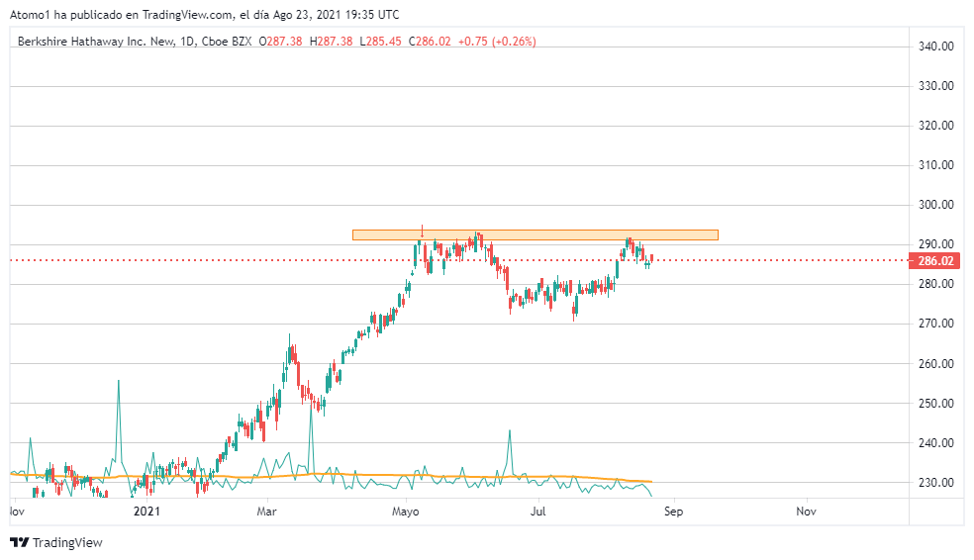Click the 230.00 price axis label
Viewport: 974px width, 560px height.
point(936,483)
